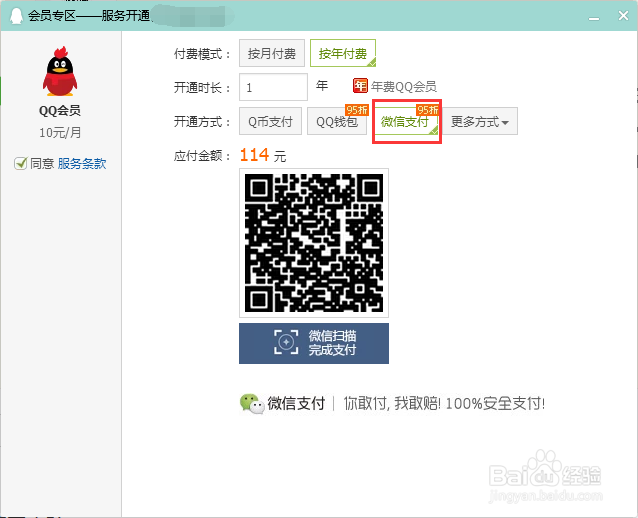Choose 微信支付 payment method

pyautogui.click(x=406, y=121)
